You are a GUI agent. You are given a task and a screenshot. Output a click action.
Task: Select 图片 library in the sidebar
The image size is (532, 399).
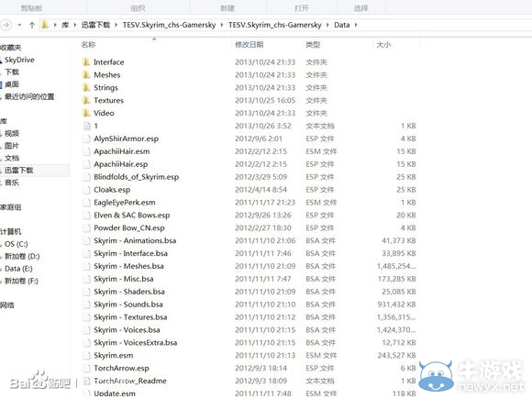[12, 146]
